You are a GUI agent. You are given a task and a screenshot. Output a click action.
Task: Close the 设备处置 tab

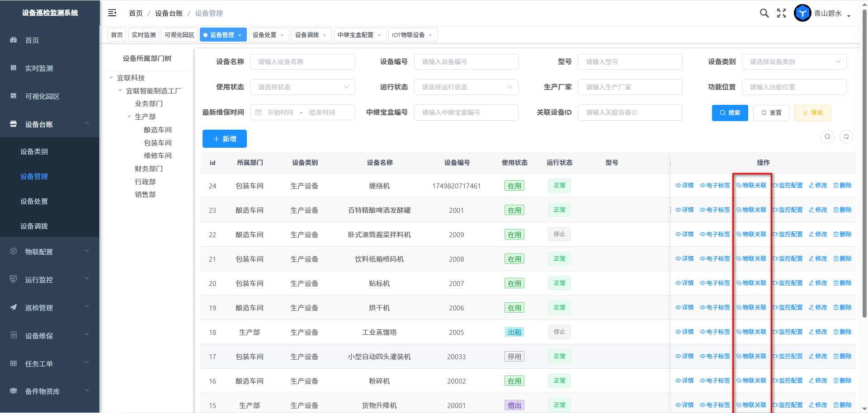(282, 35)
